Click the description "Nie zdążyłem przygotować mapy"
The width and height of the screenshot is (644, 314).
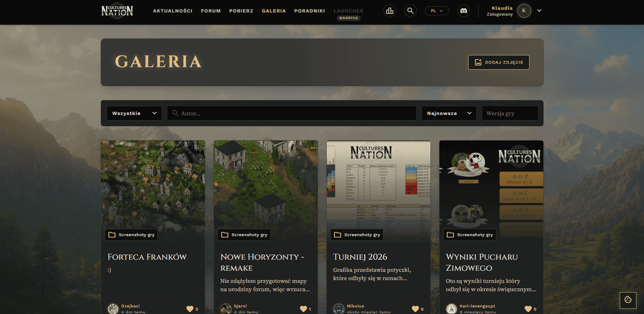pyautogui.click(x=265, y=285)
